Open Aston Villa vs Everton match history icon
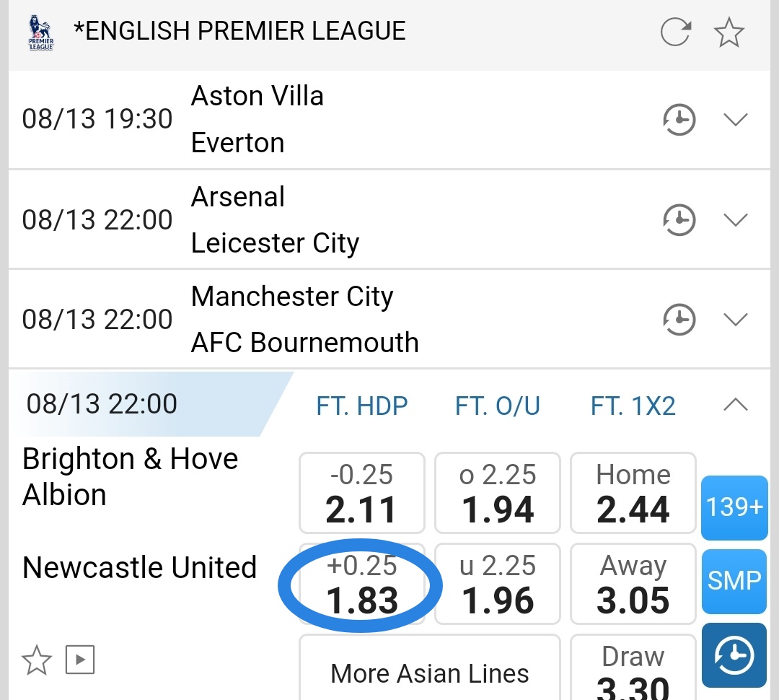This screenshot has width=779, height=700. (x=679, y=120)
